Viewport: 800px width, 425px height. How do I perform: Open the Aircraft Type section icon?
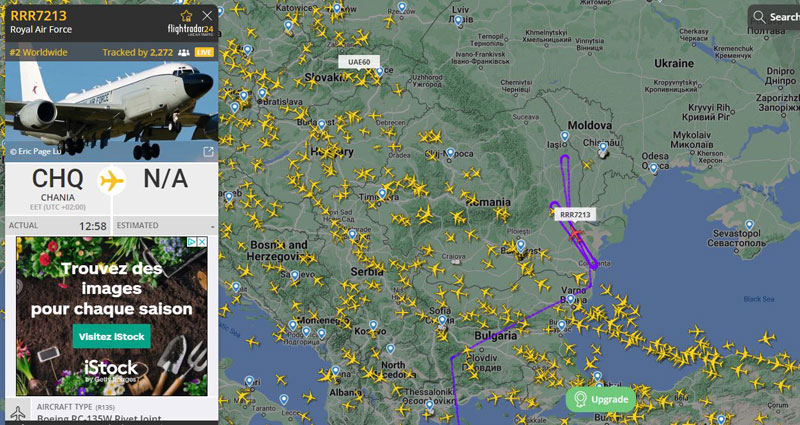18,412
